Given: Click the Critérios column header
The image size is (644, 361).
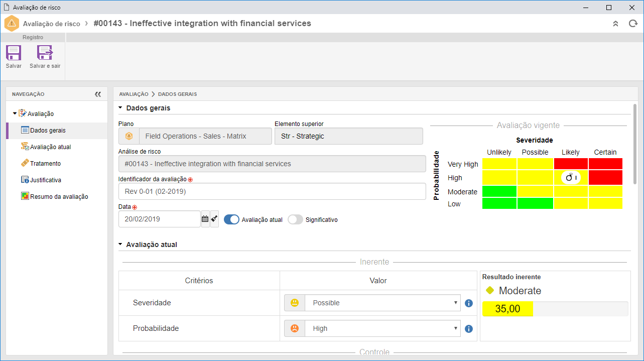Looking at the screenshot, I should [x=199, y=281].
